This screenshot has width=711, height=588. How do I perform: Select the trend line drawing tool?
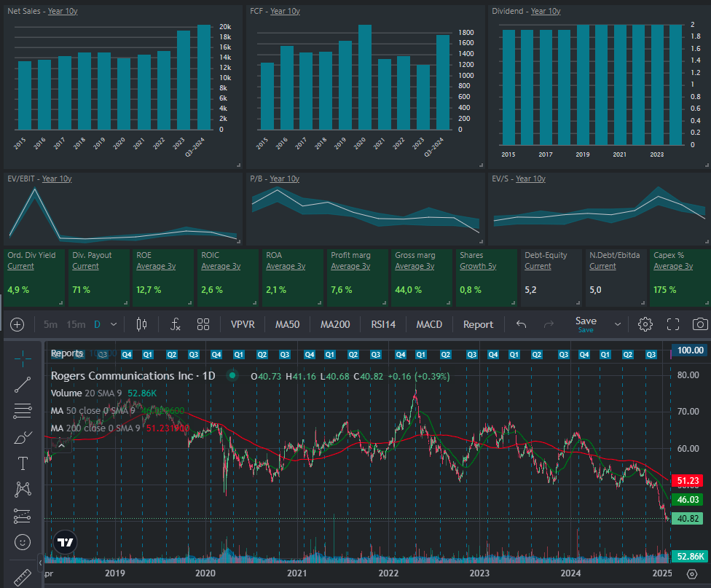(23, 384)
